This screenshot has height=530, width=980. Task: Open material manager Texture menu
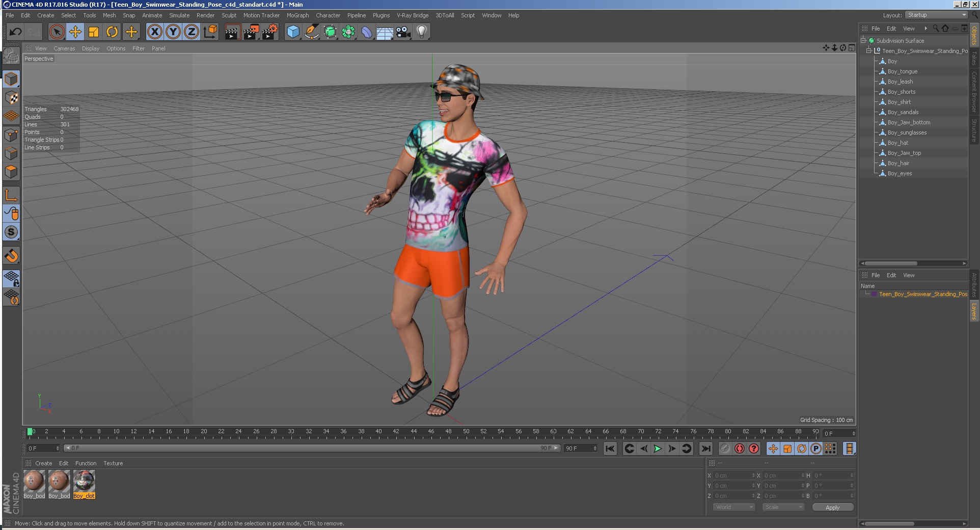click(113, 463)
